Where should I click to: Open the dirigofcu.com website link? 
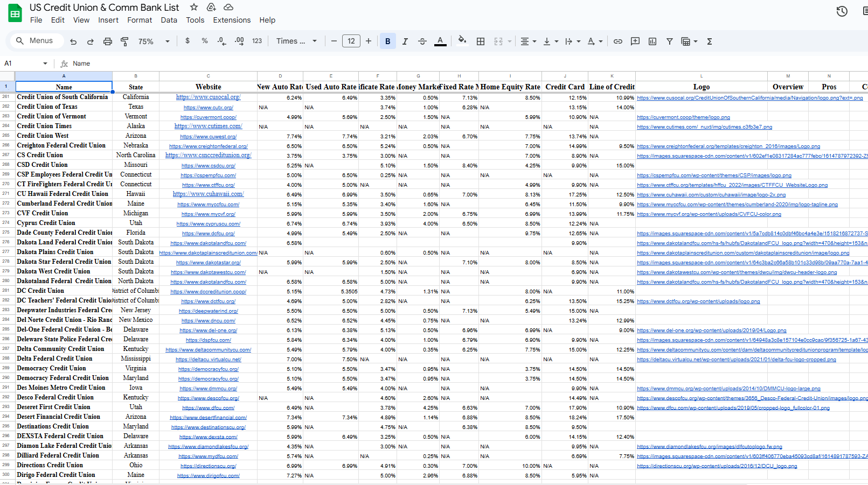[208, 476]
